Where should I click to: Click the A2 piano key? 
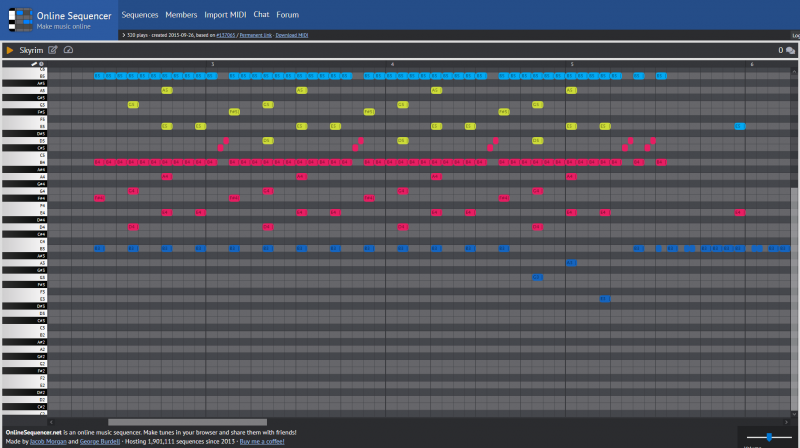(x=24, y=350)
